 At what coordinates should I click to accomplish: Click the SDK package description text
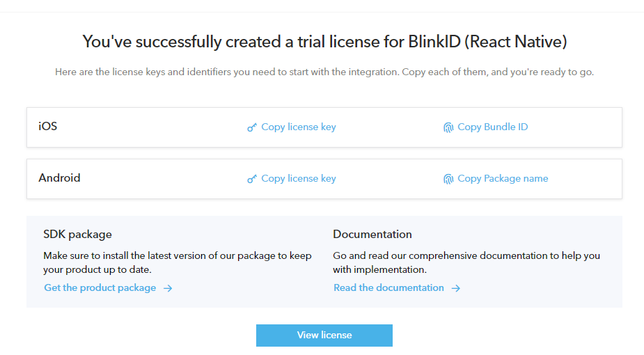[178, 262]
